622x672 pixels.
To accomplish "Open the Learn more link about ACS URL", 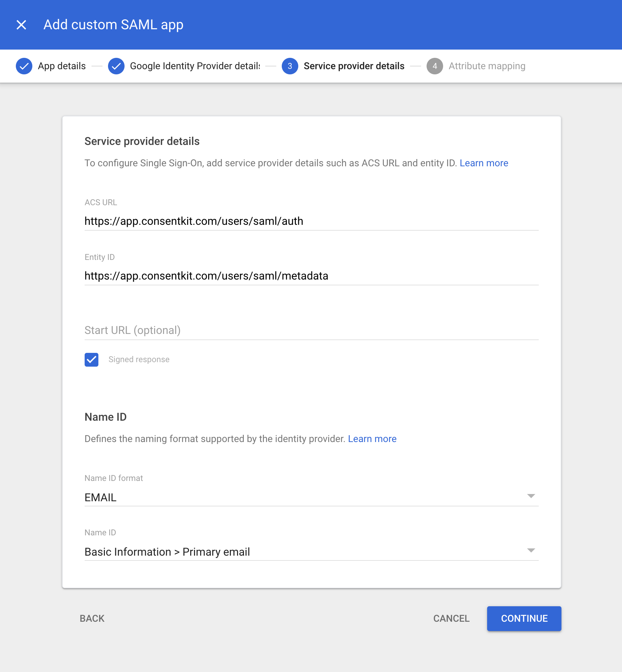I will (484, 163).
